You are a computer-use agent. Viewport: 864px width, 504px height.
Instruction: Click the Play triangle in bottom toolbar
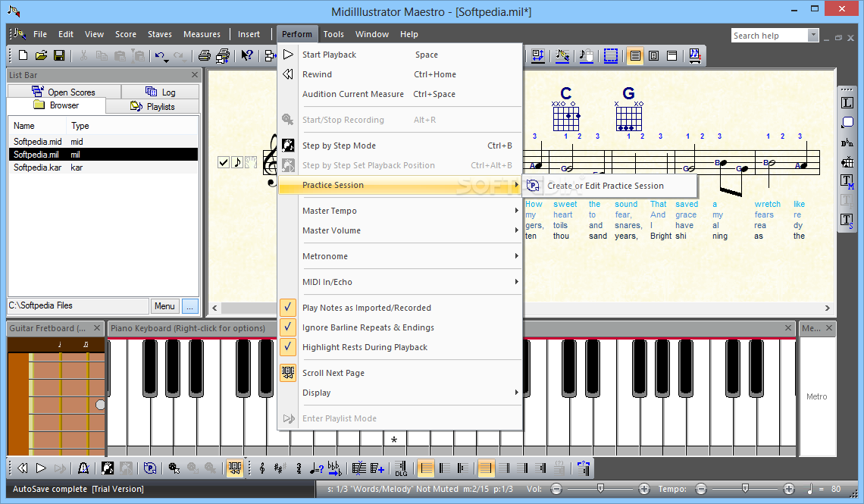pyautogui.click(x=41, y=468)
